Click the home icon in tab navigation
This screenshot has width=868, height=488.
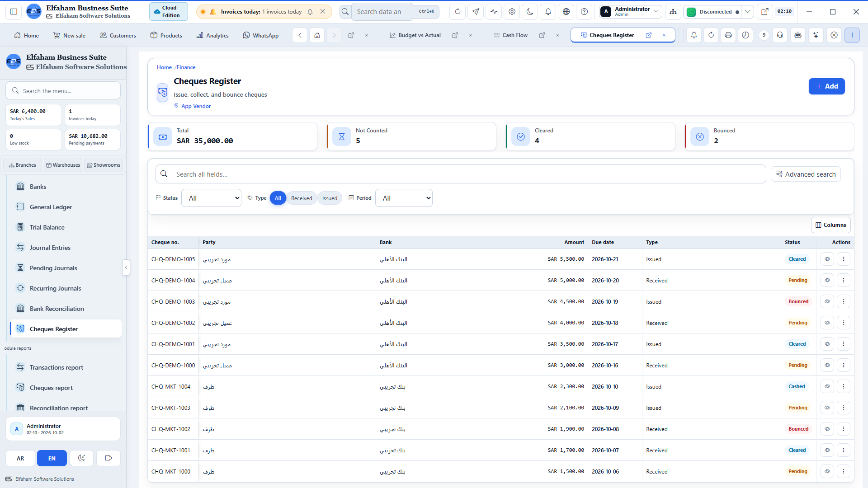(x=317, y=35)
